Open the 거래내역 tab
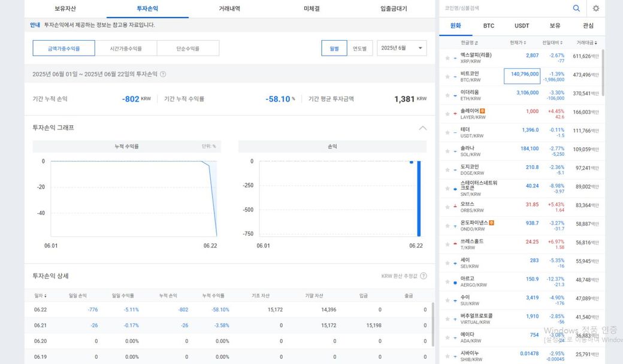 [x=229, y=9]
